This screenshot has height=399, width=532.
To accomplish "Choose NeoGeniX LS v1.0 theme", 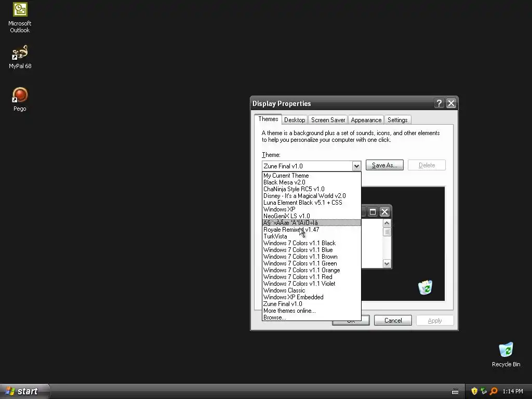I will [x=312, y=216].
